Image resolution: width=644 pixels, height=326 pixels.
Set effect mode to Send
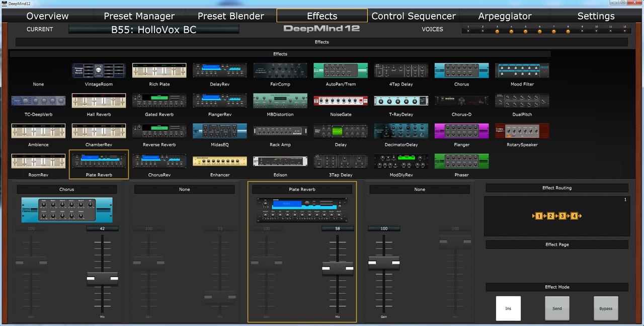[557, 308]
